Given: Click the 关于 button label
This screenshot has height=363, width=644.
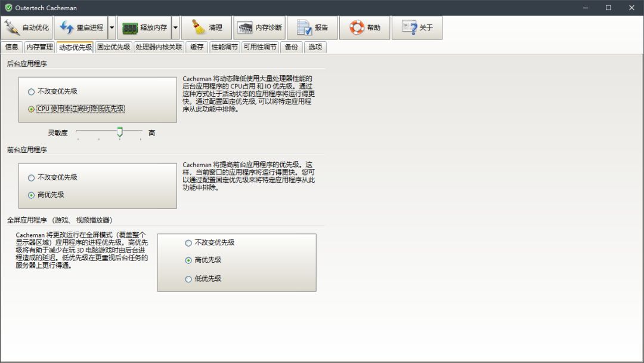Looking at the screenshot, I should [426, 27].
